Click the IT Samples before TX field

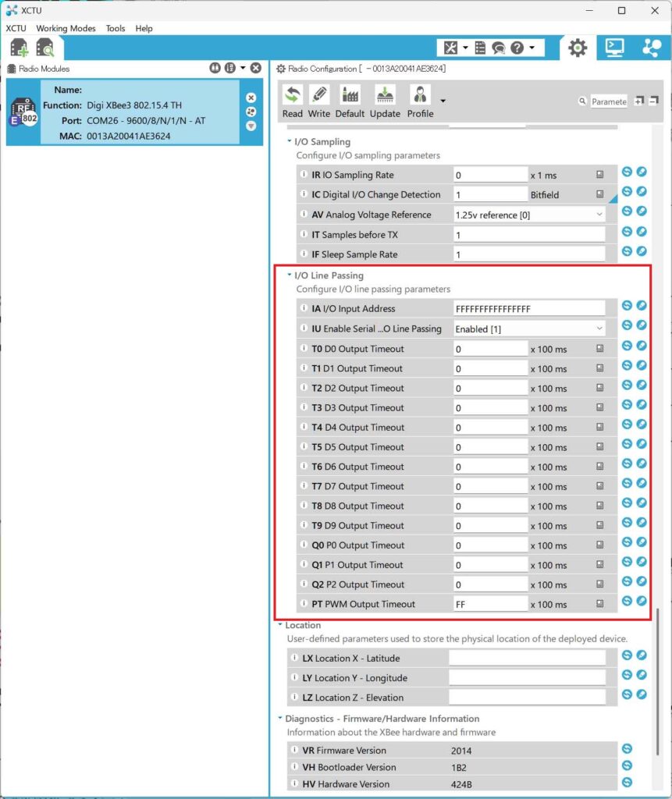(529, 234)
